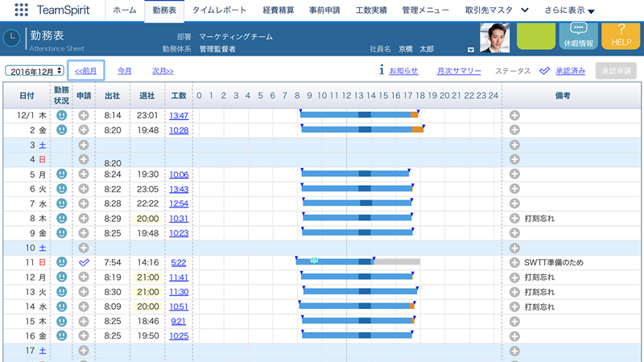The image size is (644, 362).
Task: Click the 20:00 leave time on 12/8
Action: tap(147, 218)
